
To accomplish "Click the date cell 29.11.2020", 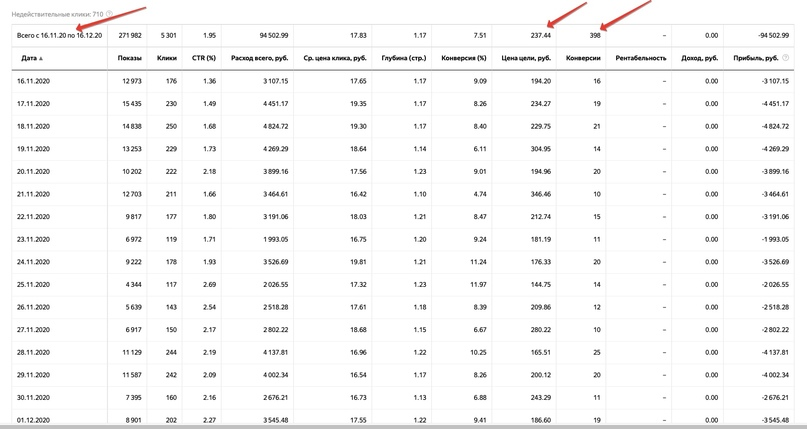I will coord(33,376).
